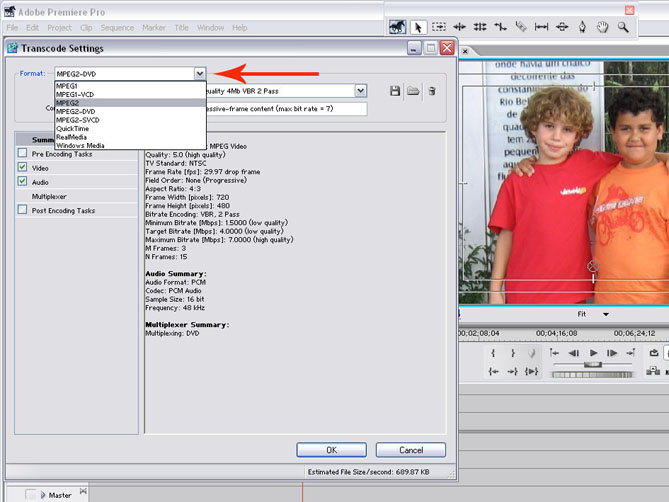Activate the Zoom magnifier tool

pyautogui.click(x=623, y=27)
